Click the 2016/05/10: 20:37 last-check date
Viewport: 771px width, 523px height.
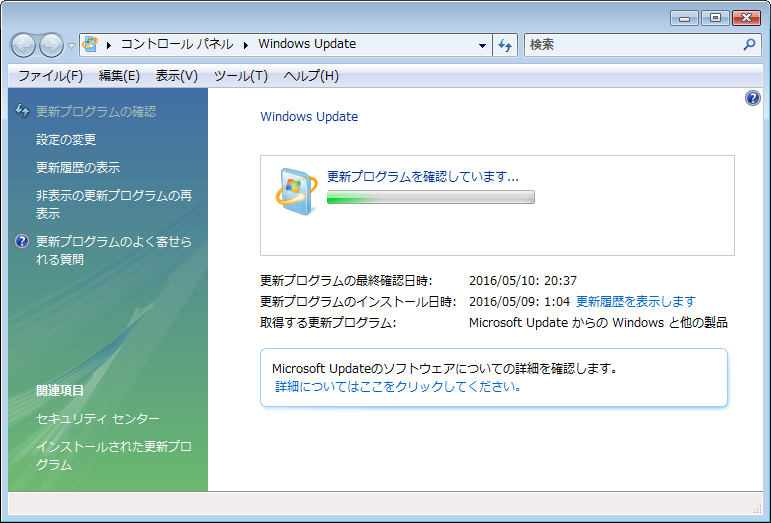(x=523, y=281)
